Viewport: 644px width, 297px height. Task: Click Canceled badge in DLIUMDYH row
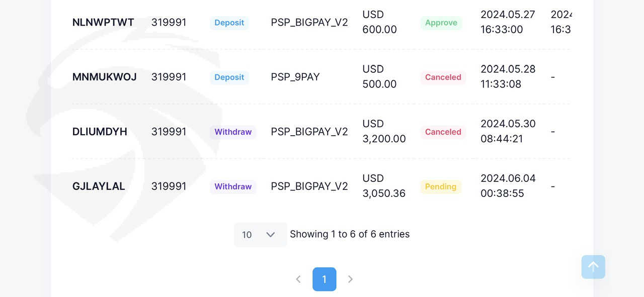[x=443, y=132]
